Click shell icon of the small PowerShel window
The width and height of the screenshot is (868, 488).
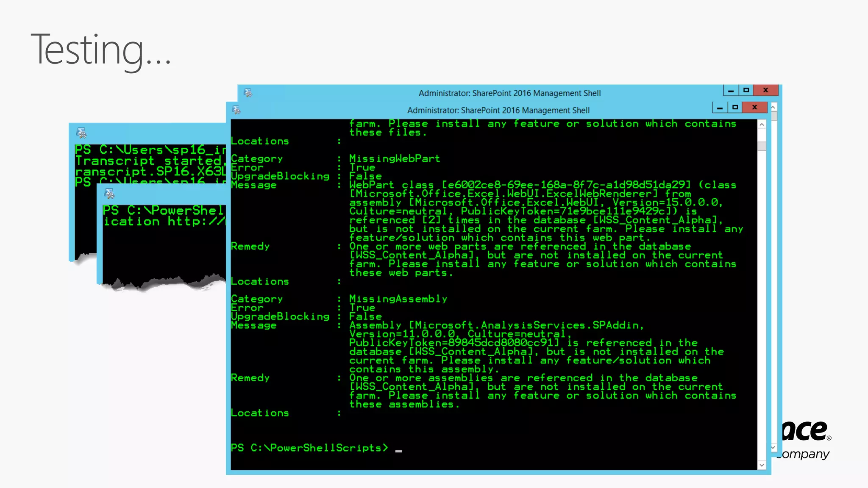click(109, 194)
